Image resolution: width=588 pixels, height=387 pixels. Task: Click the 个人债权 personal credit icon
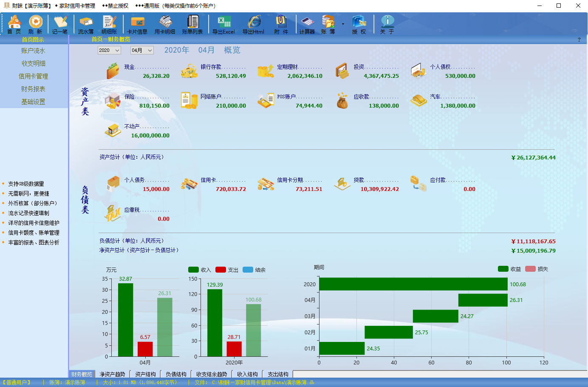click(x=418, y=71)
